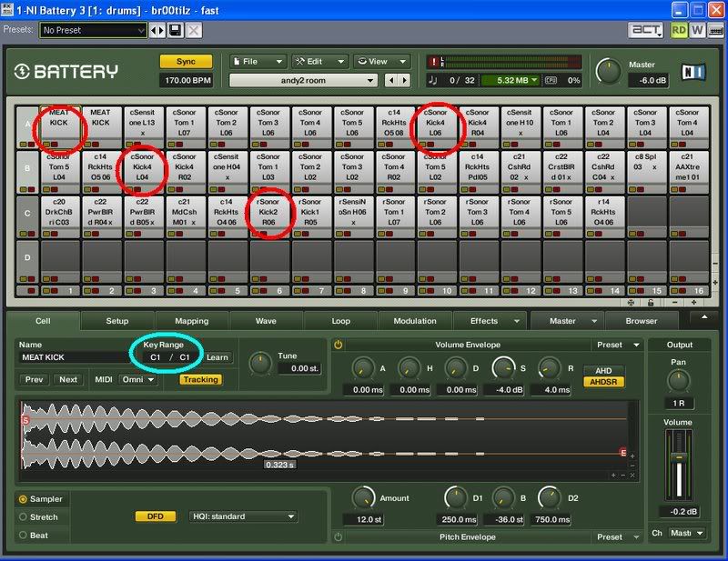The height and width of the screenshot is (561, 728).
Task: Click the red panic exclamation button
Action: point(433,62)
